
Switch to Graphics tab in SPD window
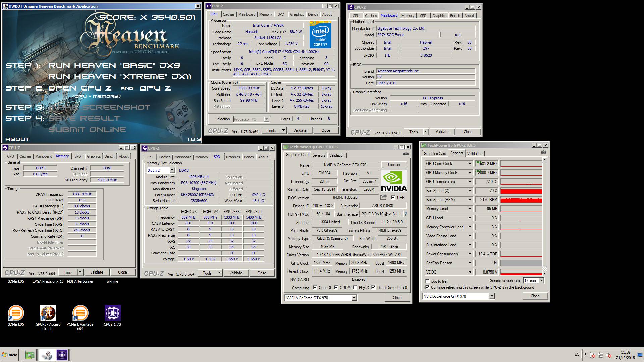pyautogui.click(x=233, y=157)
